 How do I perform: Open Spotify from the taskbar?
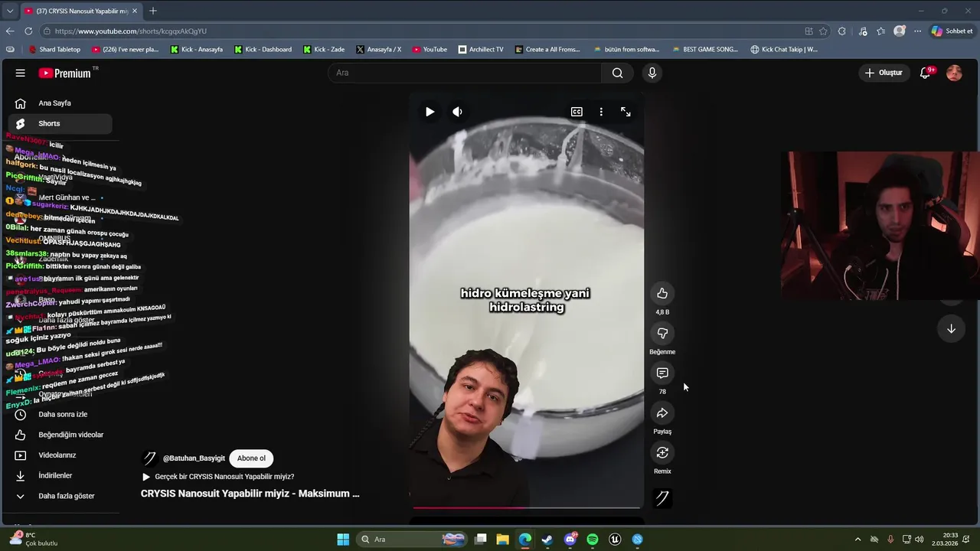tap(593, 540)
